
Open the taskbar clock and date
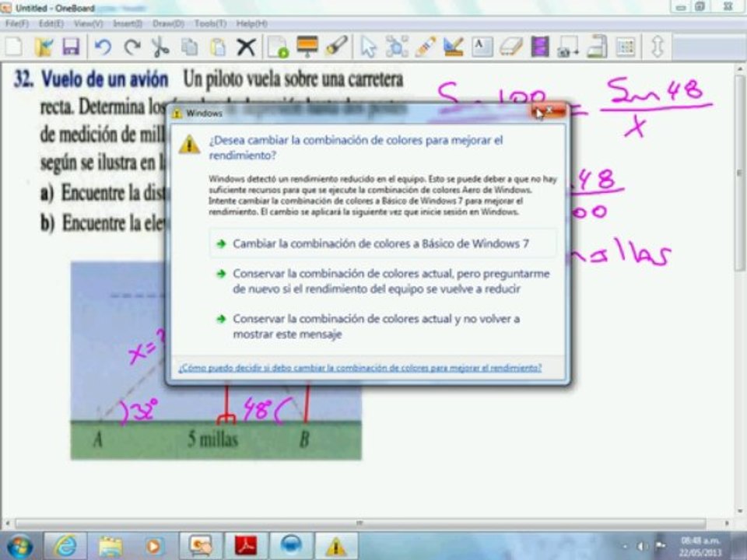click(700, 546)
